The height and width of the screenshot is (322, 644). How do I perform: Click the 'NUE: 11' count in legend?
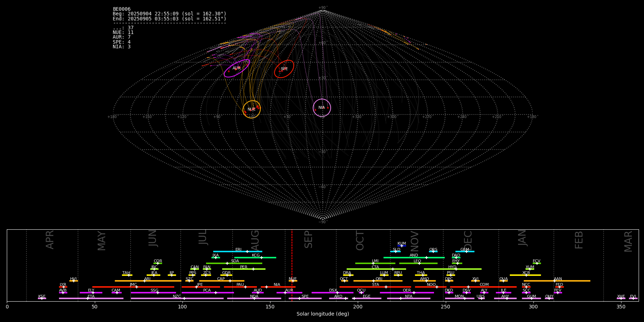coord(123,33)
